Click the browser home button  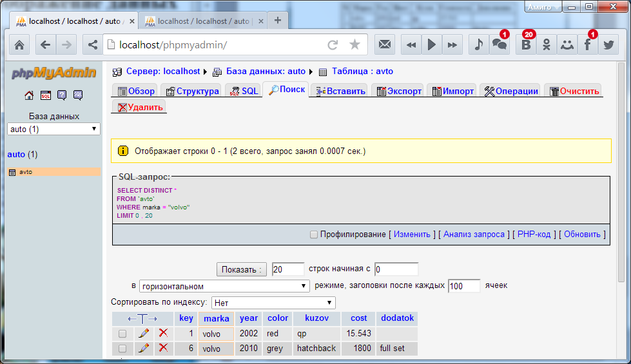click(x=19, y=44)
